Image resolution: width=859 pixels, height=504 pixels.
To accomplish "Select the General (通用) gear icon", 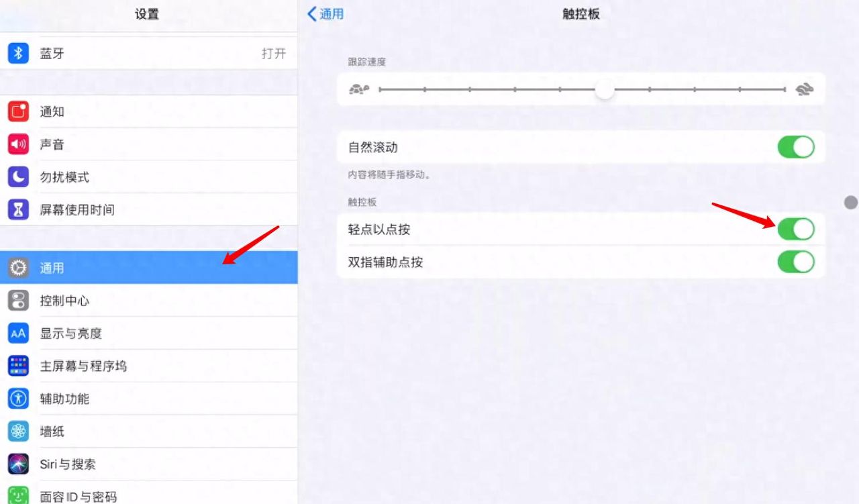I will point(17,268).
